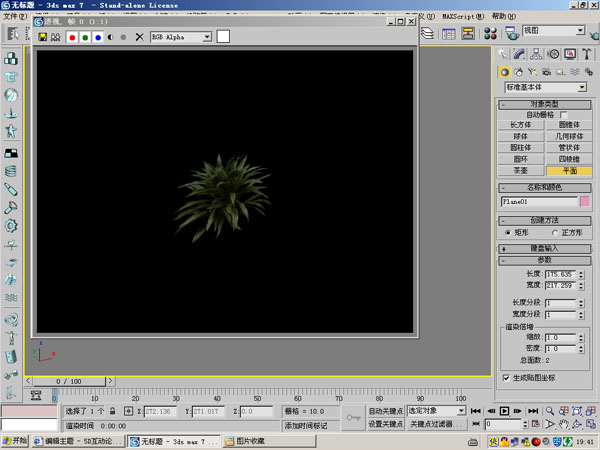The width and height of the screenshot is (600, 450).
Task: Open the curve editor icon
Action: coord(448,34)
